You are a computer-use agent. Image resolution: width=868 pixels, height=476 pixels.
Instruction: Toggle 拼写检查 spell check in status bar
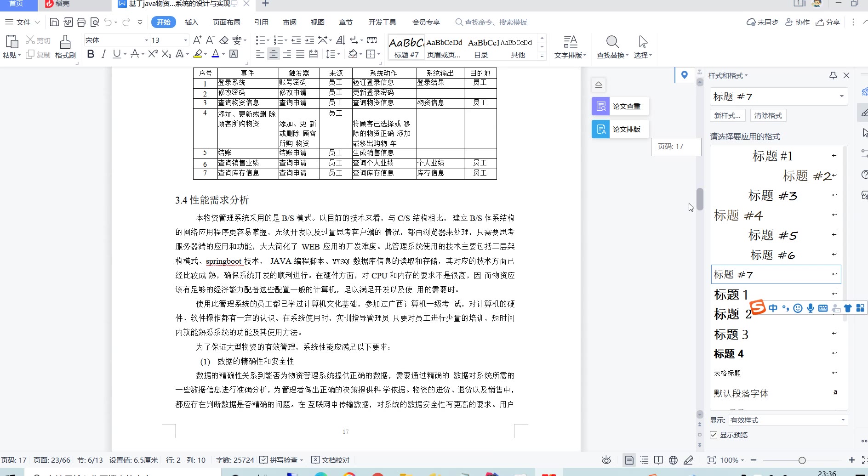(x=281, y=460)
